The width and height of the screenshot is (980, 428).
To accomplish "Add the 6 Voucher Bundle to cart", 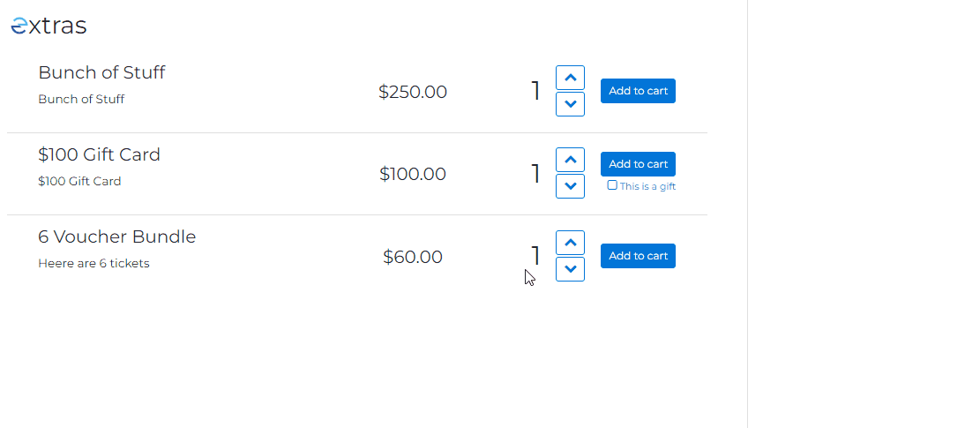I will click(x=638, y=256).
